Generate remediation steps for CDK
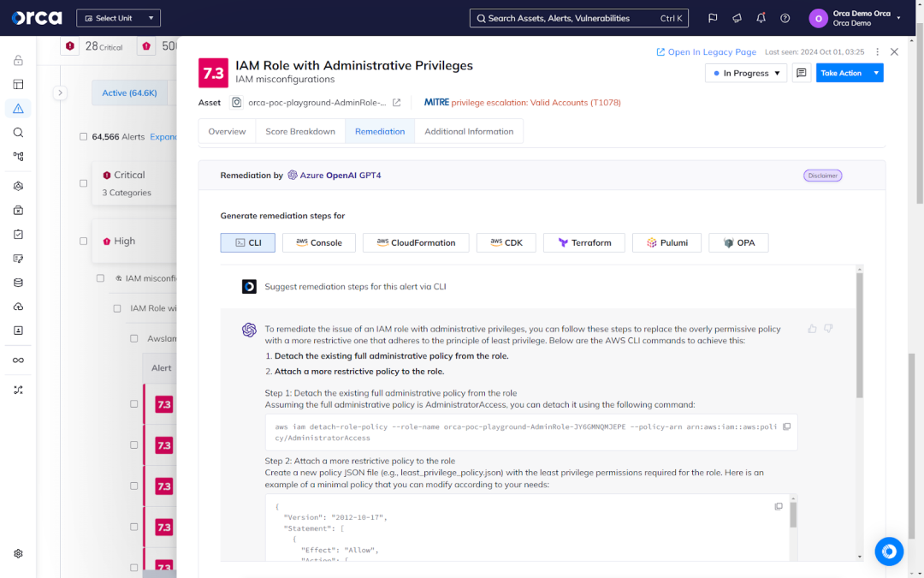The height and width of the screenshot is (578, 924). (x=506, y=242)
